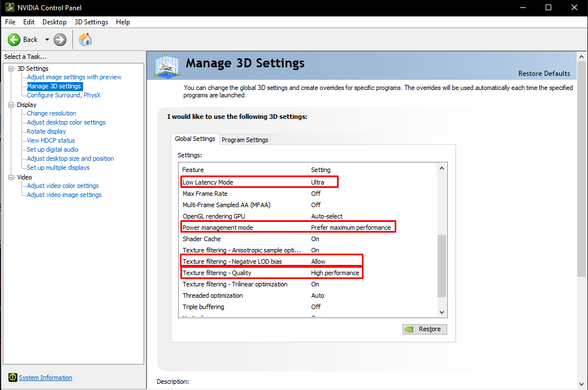Open the 3D Settings menu
This screenshot has width=588, height=390.
click(91, 22)
